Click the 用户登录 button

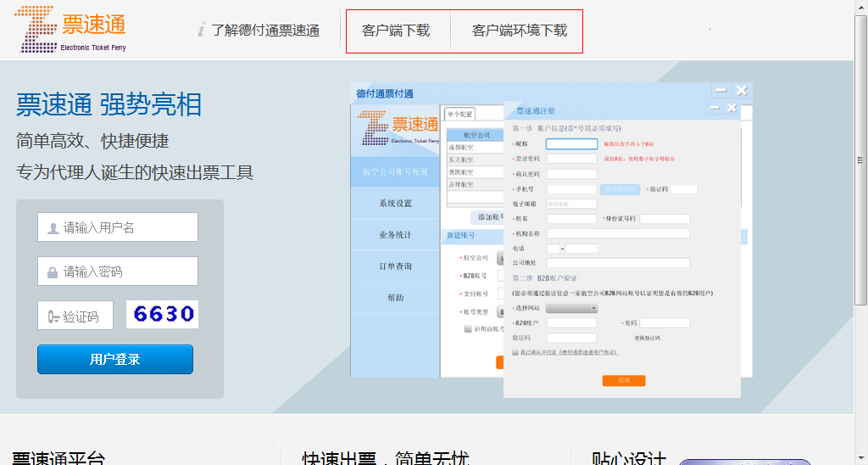point(115,359)
